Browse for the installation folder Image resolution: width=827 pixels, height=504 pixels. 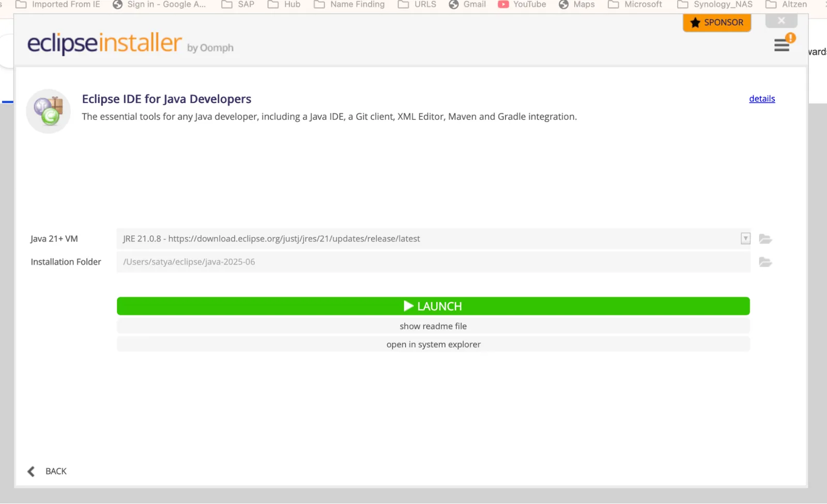click(x=765, y=262)
